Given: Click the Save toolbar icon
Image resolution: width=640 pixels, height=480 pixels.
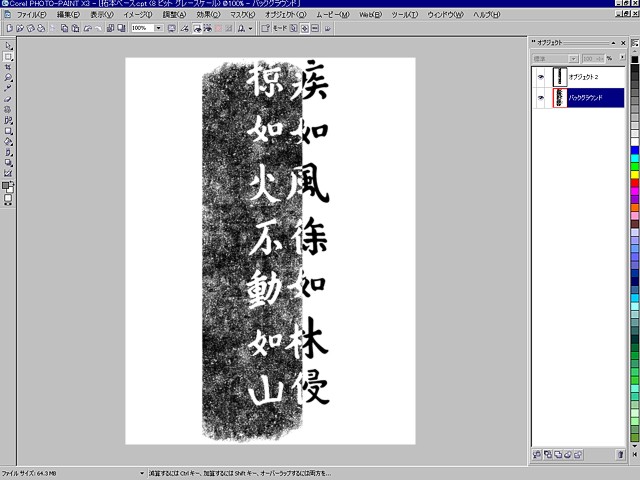Looking at the screenshot, I should pyautogui.click(x=30, y=28).
